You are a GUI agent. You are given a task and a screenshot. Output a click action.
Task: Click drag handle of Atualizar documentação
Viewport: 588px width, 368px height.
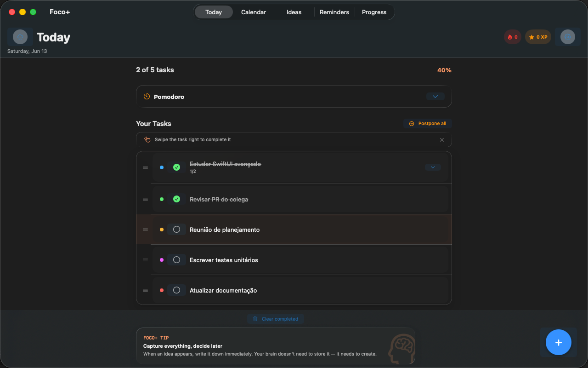pyautogui.click(x=145, y=290)
